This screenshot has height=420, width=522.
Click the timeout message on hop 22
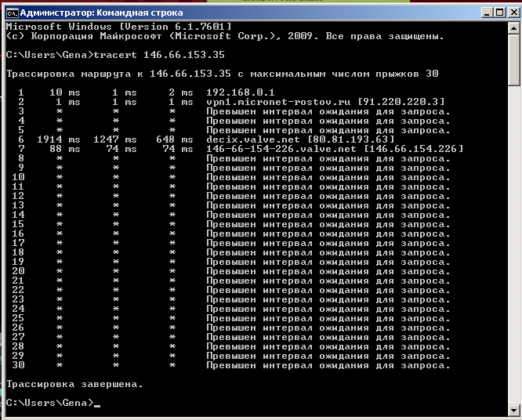tap(328, 290)
